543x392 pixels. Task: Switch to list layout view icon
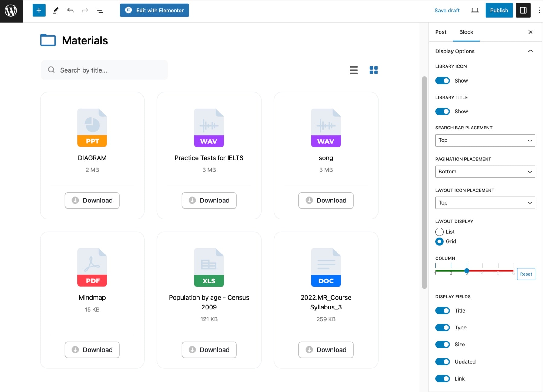click(x=354, y=70)
